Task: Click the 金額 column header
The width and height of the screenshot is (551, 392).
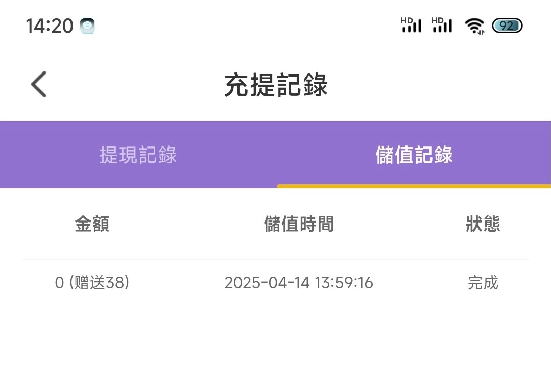Action: point(92,224)
